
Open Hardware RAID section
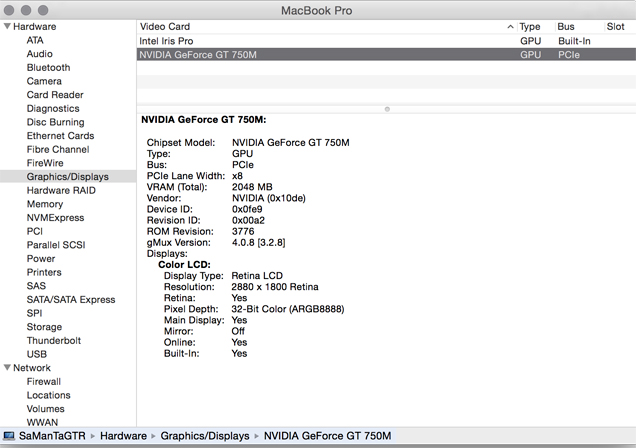pyautogui.click(x=61, y=191)
